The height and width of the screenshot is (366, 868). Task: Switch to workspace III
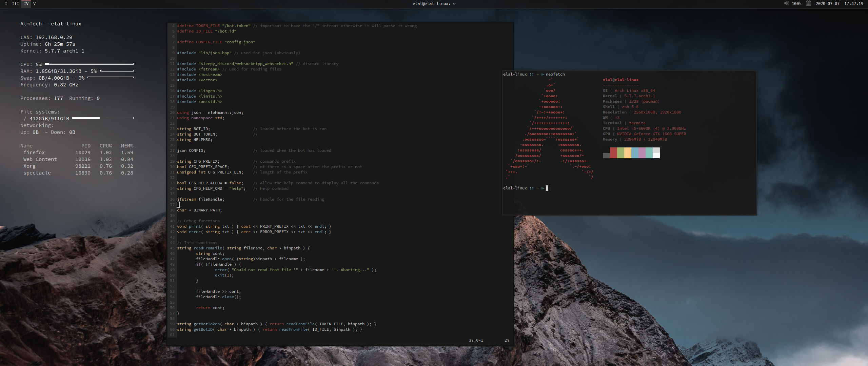(15, 3)
